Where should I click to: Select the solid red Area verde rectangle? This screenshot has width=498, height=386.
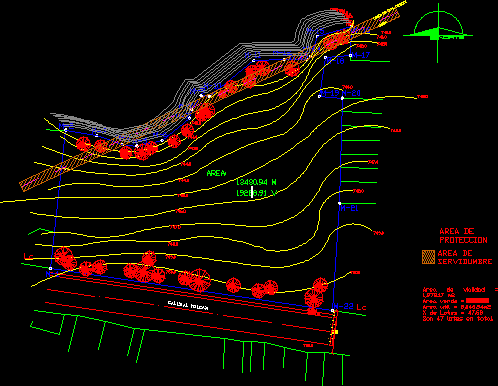(x=478, y=301)
